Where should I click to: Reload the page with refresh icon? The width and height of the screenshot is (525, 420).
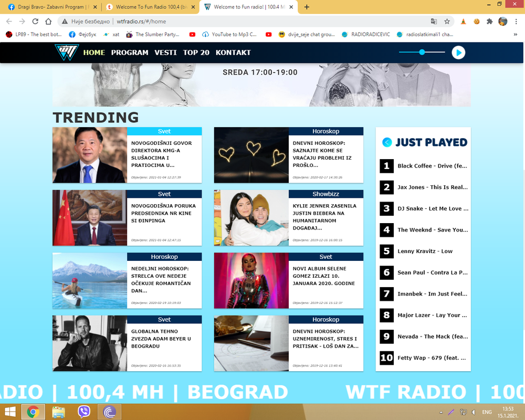35,22
